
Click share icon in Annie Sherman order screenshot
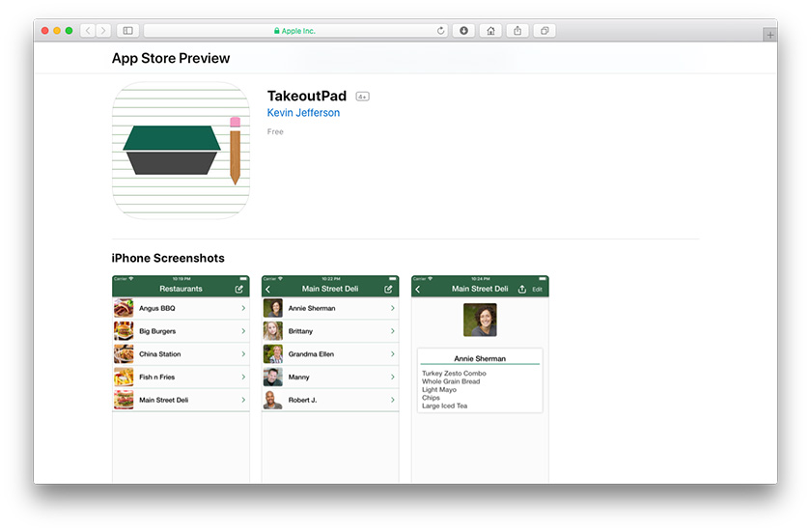coord(522,289)
